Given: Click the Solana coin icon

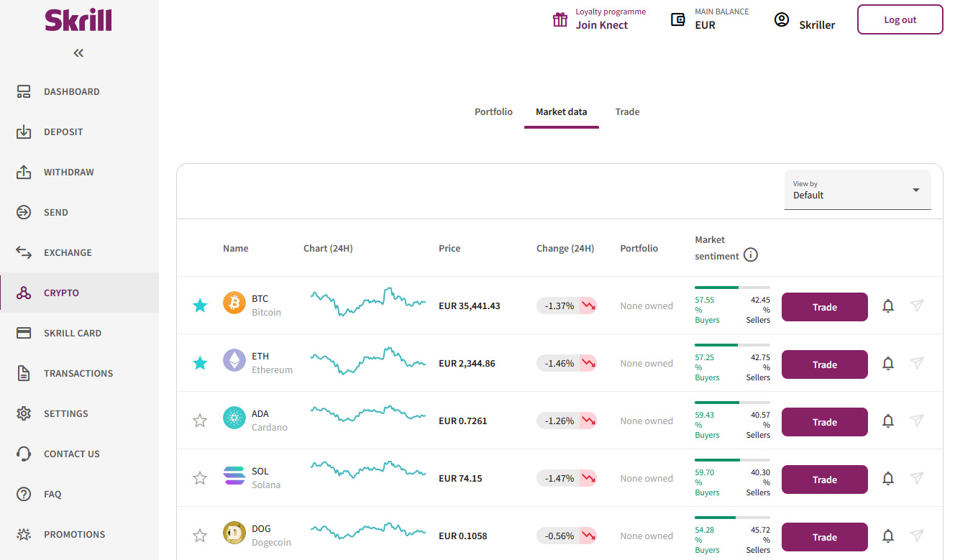Looking at the screenshot, I should [234, 475].
